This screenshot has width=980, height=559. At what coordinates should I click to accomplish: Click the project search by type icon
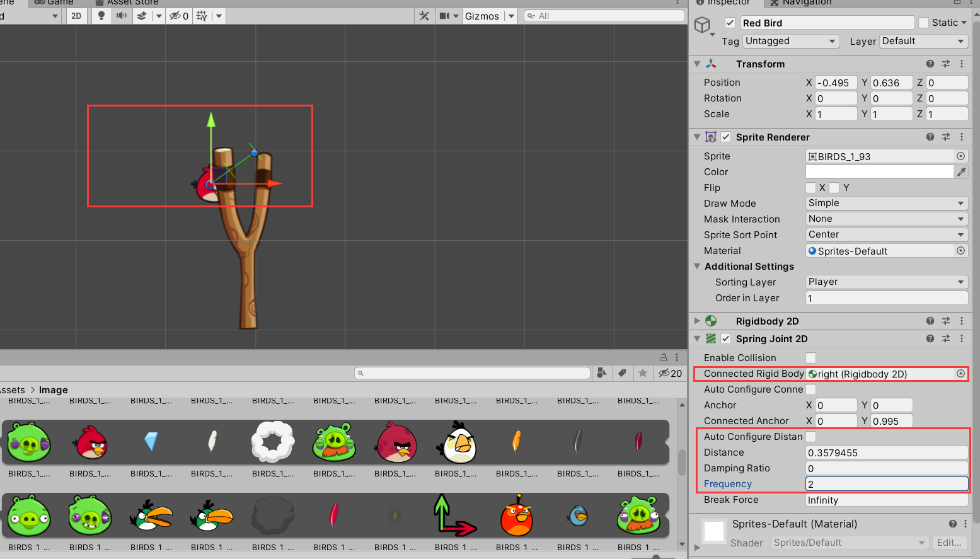(602, 373)
